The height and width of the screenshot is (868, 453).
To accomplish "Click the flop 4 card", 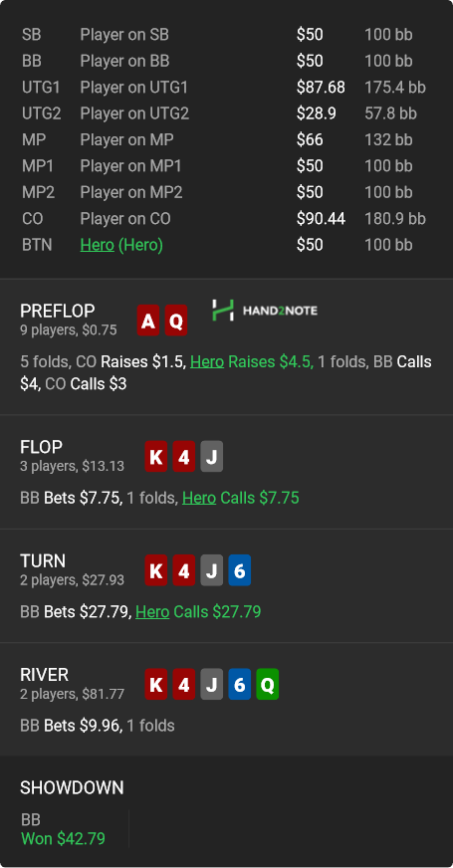I will (184, 456).
